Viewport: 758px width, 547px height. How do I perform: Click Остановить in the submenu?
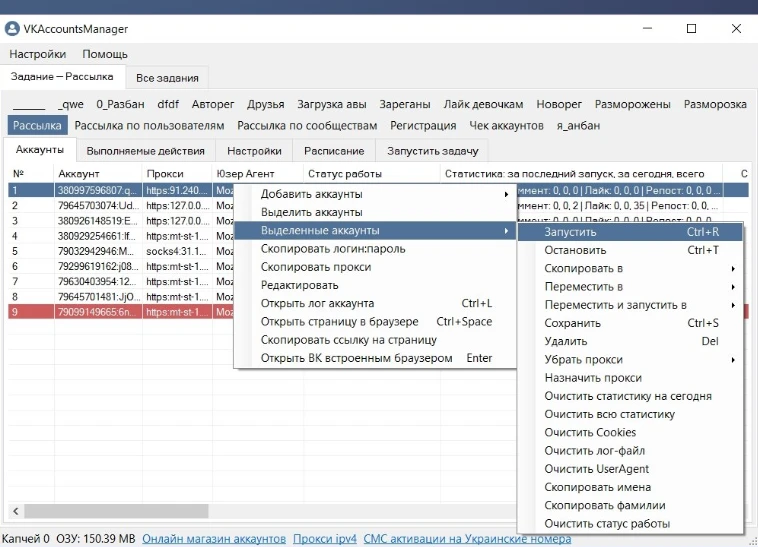pos(630,250)
